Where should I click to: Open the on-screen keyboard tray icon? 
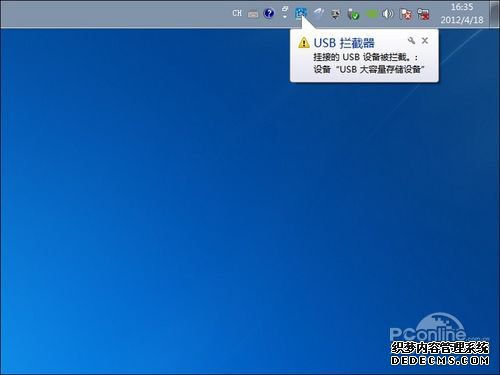[253, 14]
